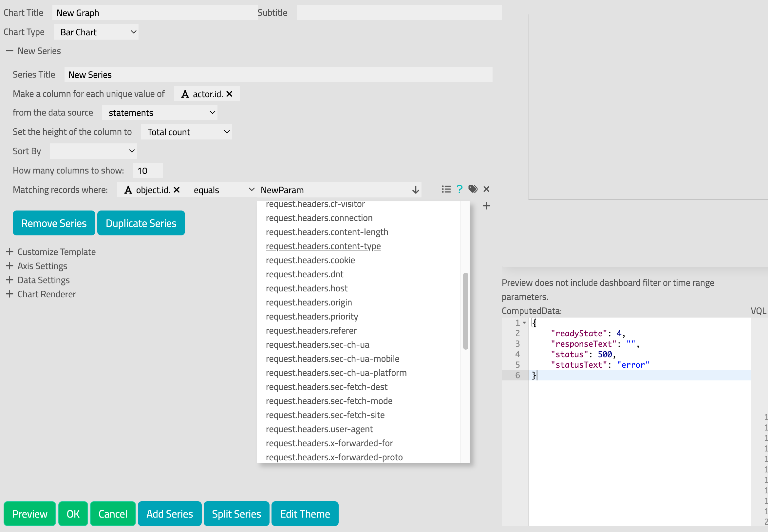Select request.headers.content-type from list

[323, 246]
